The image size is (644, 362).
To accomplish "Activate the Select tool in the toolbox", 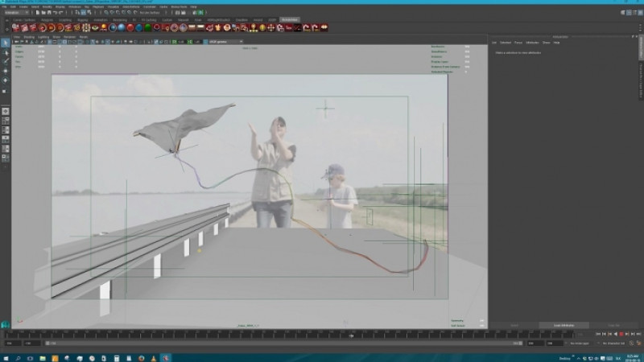I will coord(6,43).
